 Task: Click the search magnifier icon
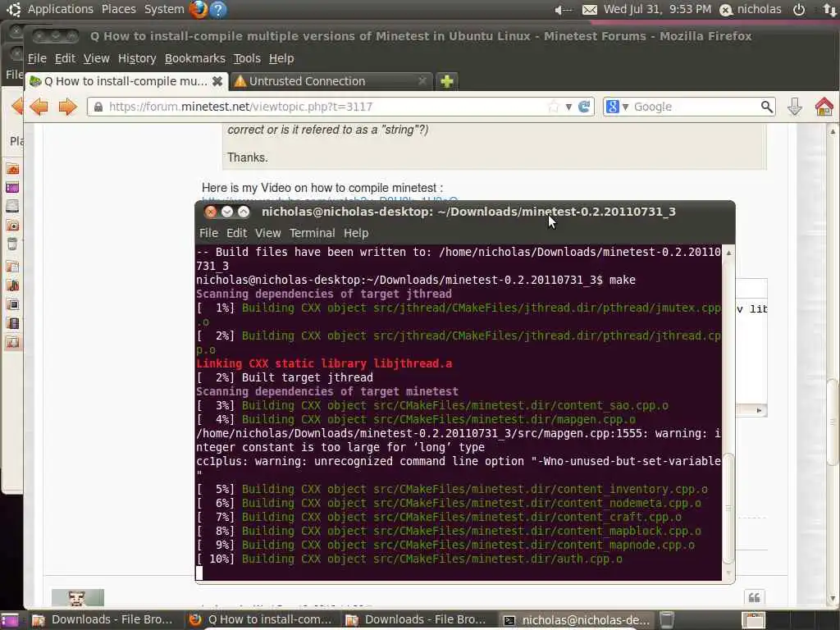click(x=767, y=107)
